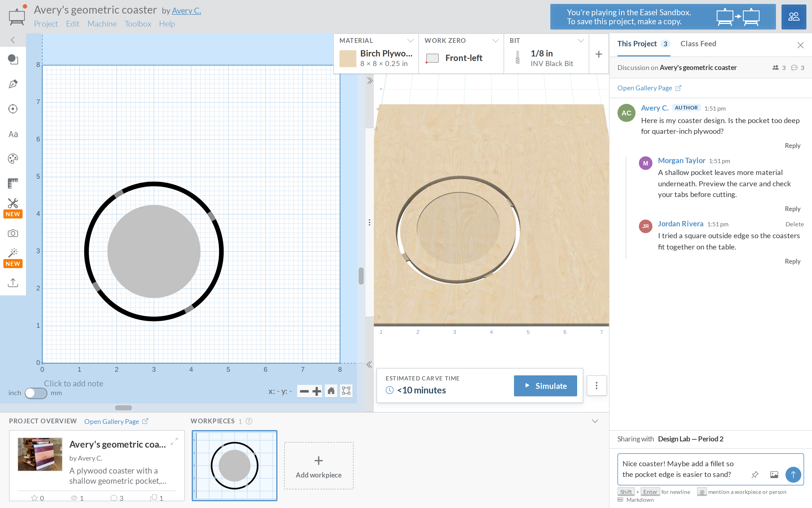Viewport: 812px width, 508px height.
Task: Open Avery C. author profile link
Action: (186, 11)
